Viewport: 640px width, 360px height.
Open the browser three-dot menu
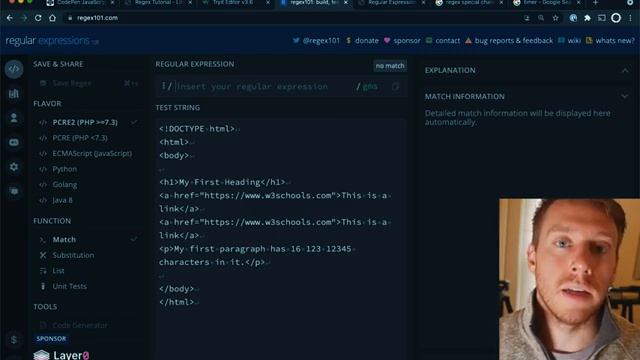coord(631,18)
